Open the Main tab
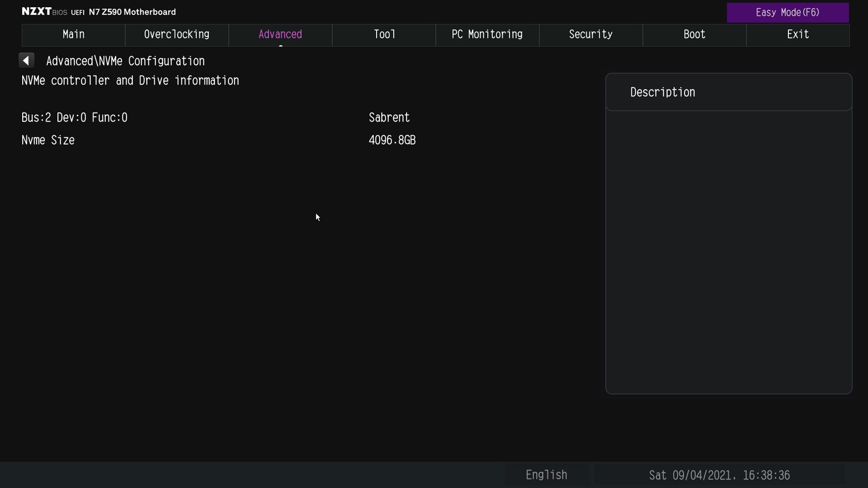 tap(73, 35)
